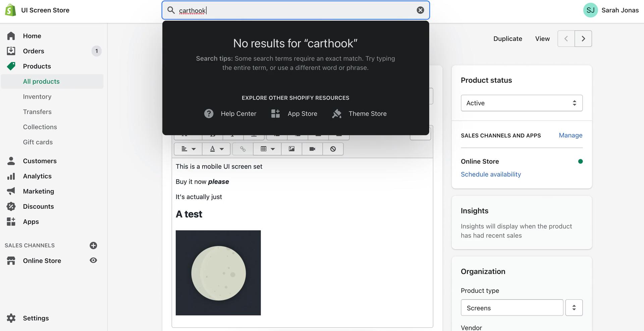Click the Discounts badge icon
The width and height of the screenshot is (644, 331).
pyautogui.click(x=11, y=206)
